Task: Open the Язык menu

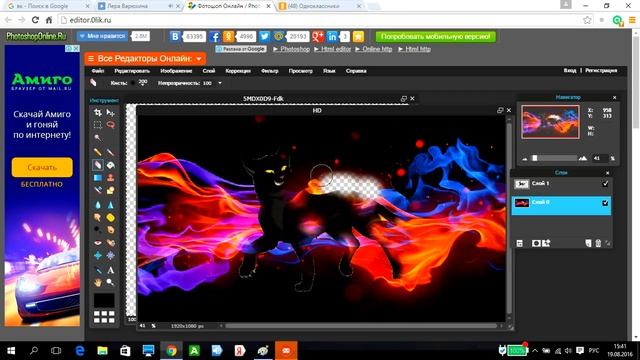Action: click(x=329, y=71)
